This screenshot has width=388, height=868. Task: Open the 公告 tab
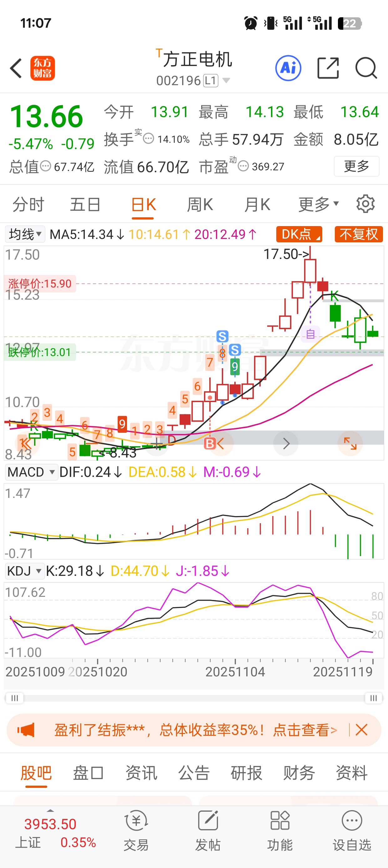pos(194,772)
